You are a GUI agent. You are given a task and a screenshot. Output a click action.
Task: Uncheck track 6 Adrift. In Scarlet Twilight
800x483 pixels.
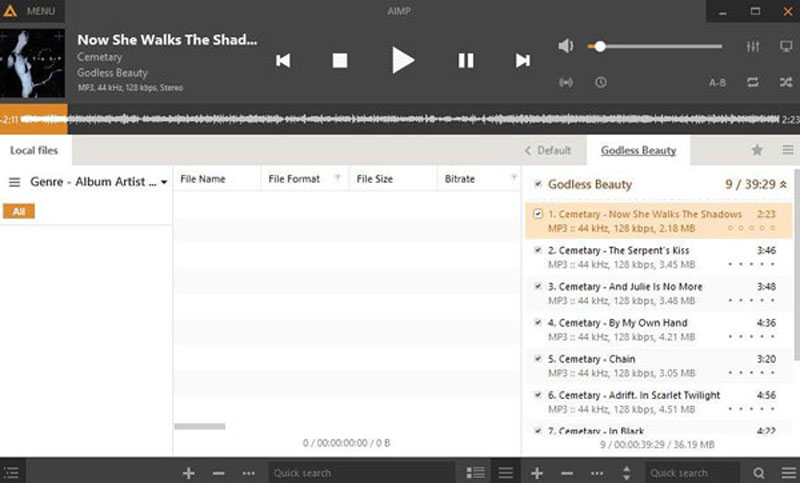click(538, 395)
